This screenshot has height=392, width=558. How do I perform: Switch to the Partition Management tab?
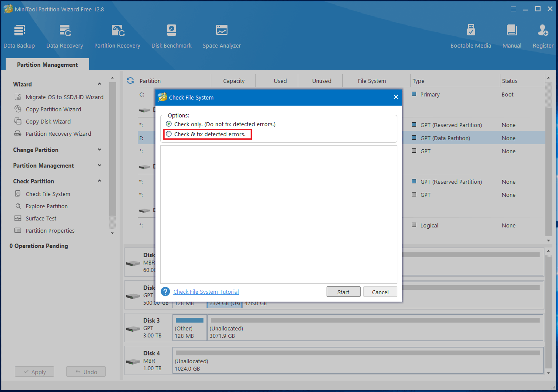tap(47, 65)
